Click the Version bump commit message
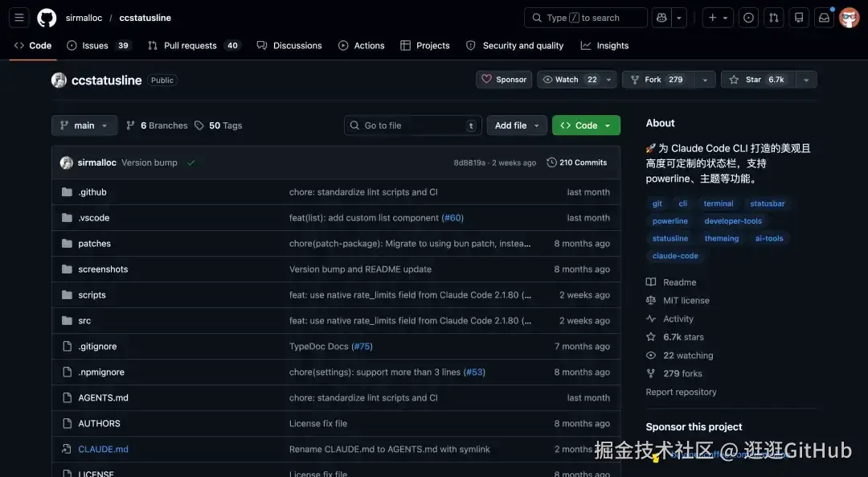Screen dimensions: 868x477 (x=149, y=162)
